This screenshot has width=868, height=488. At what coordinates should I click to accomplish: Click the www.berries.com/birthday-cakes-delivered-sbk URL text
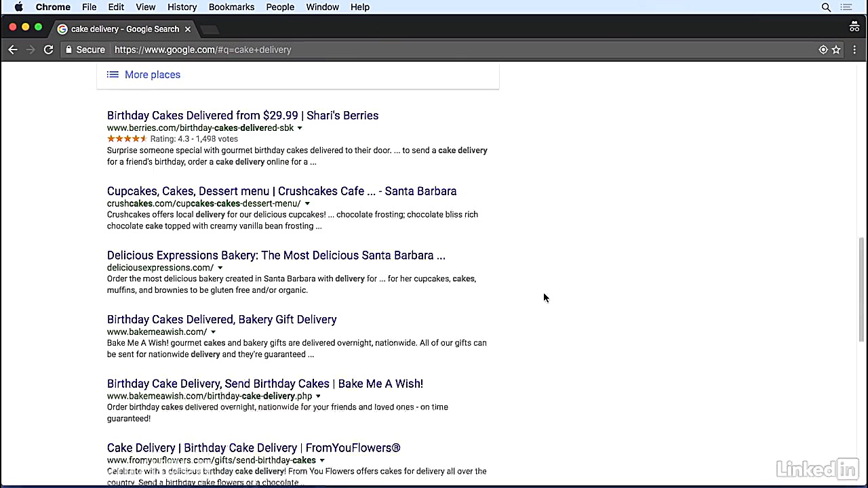point(200,128)
